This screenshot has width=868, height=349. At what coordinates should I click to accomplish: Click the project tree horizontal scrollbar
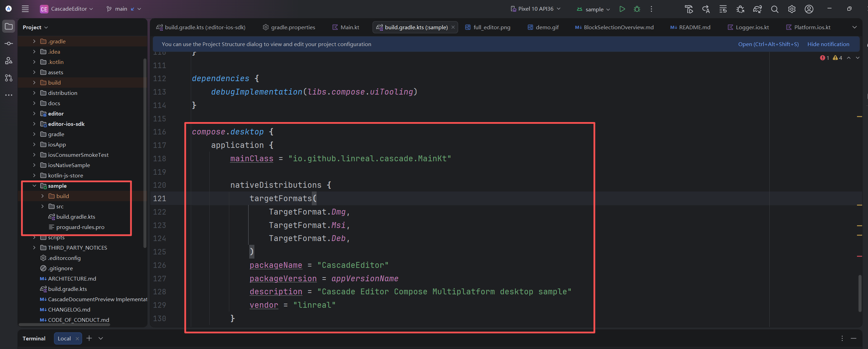pos(65,324)
